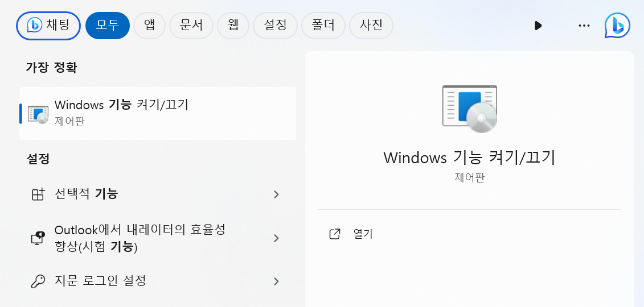
Task: Click the control panel icon in best match row
Action: click(38, 114)
